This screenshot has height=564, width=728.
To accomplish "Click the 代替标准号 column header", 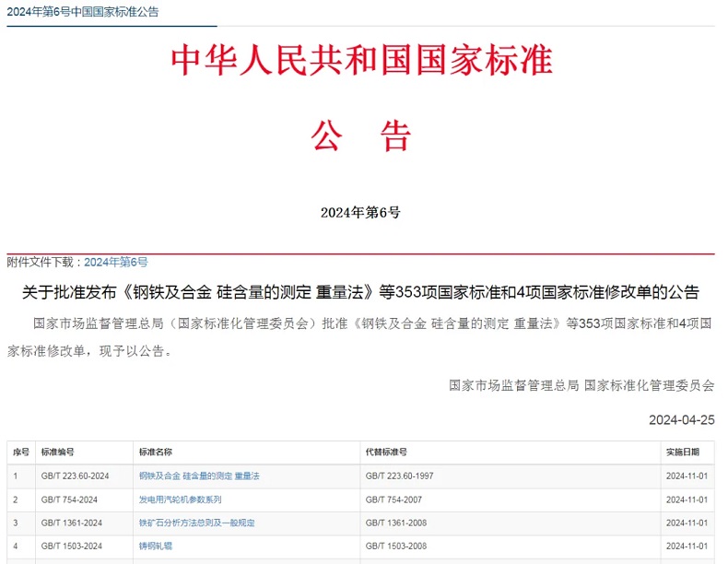I will [x=386, y=452].
